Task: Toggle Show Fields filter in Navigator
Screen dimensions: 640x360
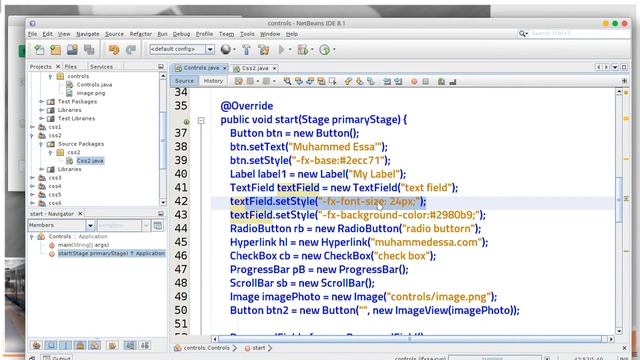Action: [x=51, y=345]
